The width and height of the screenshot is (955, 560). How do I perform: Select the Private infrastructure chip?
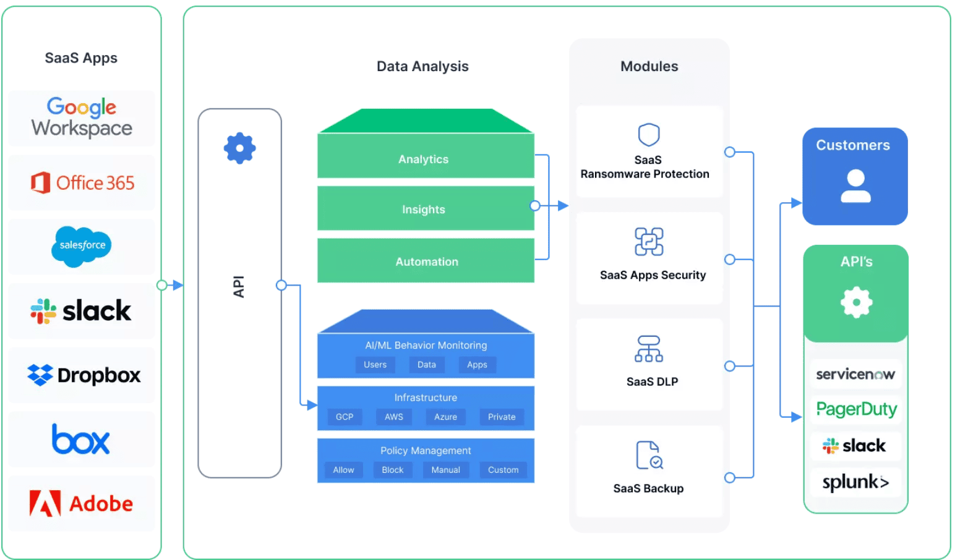[x=502, y=417]
